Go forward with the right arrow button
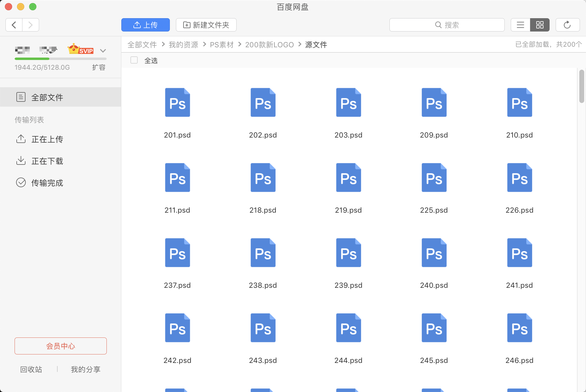Screen dimensions: 586x392 (x=31, y=25)
